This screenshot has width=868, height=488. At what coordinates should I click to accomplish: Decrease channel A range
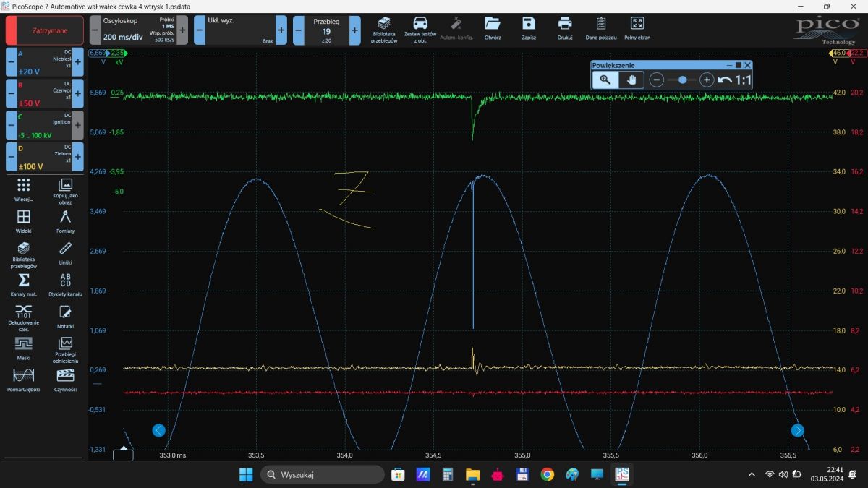click(x=11, y=62)
